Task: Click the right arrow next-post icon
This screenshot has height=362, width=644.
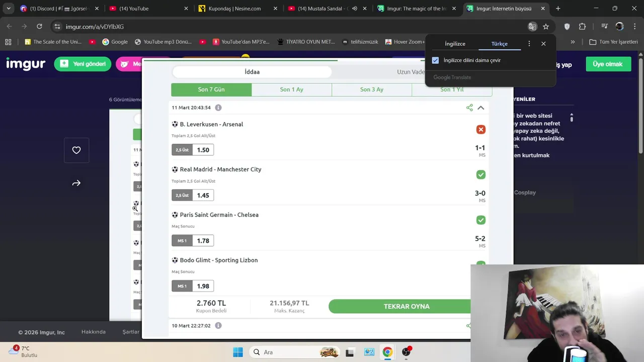Action: (x=76, y=184)
